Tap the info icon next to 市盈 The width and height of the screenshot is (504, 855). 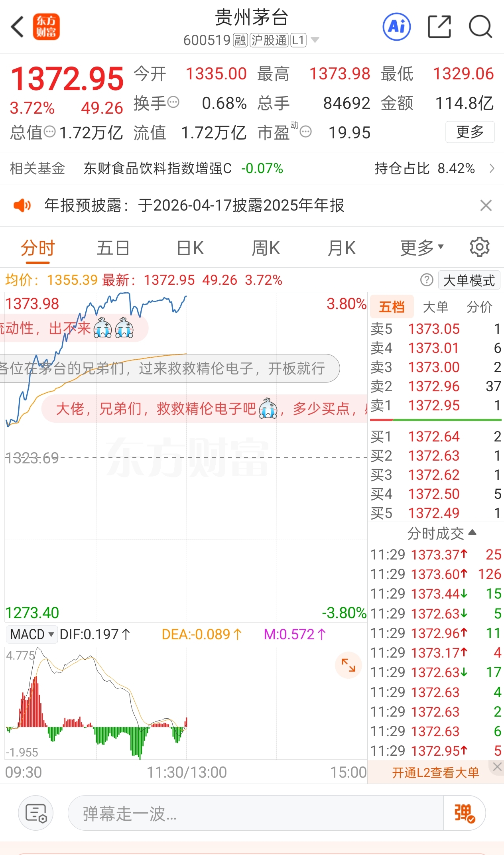pyautogui.click(x=305, y=131)
